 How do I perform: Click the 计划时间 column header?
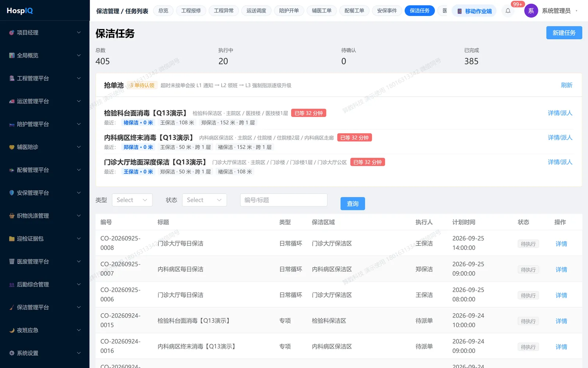coord(464,222)
